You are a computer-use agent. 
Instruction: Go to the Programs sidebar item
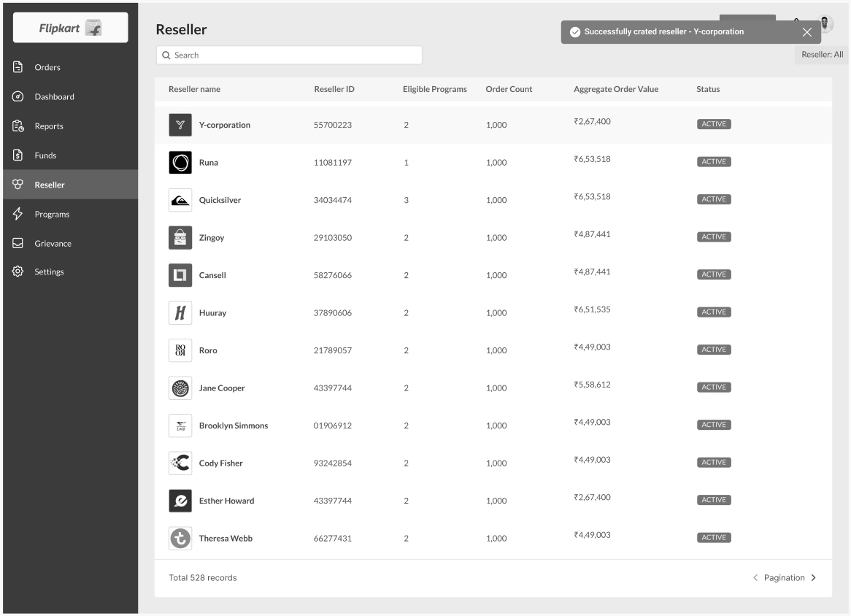(x=71, y=214)
